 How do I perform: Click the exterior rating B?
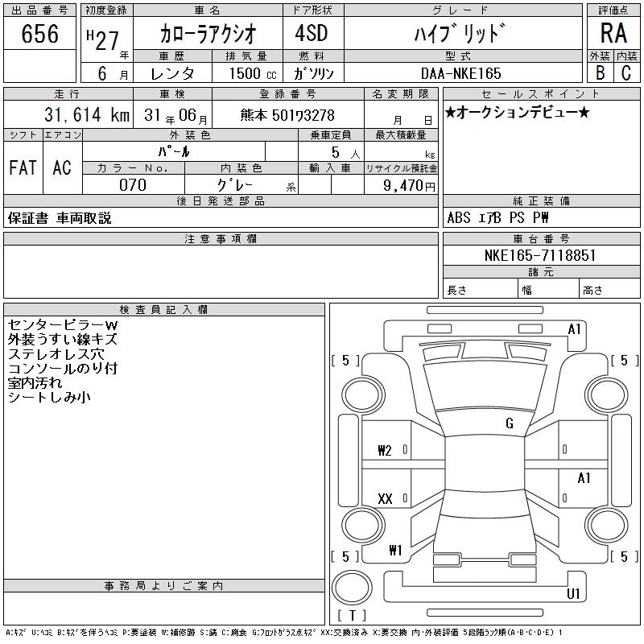(x=601, y=72)
